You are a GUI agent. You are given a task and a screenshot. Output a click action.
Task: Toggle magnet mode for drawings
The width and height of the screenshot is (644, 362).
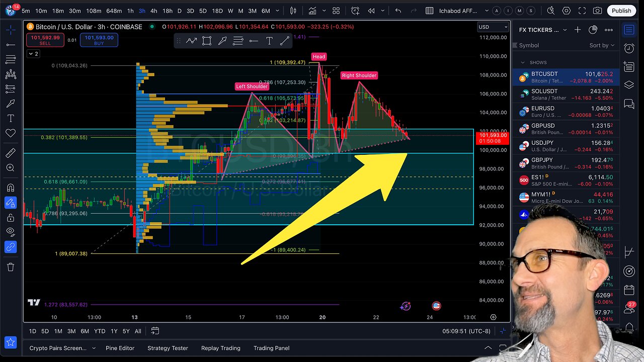[11, 188]
